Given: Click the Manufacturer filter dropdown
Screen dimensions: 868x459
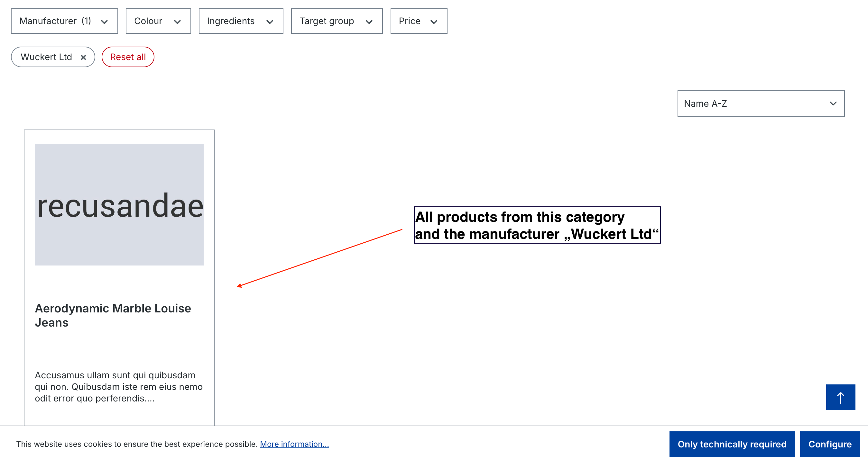Looking at the screenshot, I should click(62, 21).
